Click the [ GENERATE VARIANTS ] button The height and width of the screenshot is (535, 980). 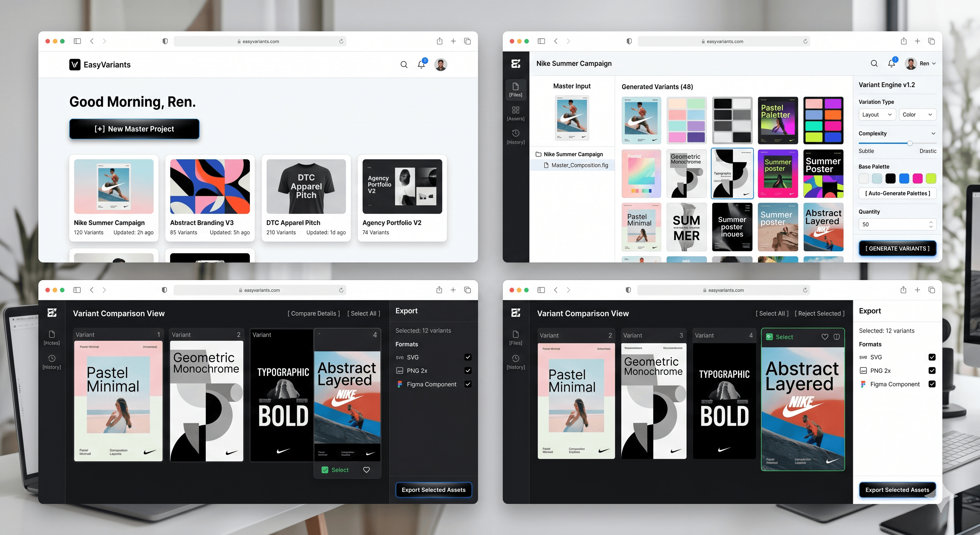(898, 249)
